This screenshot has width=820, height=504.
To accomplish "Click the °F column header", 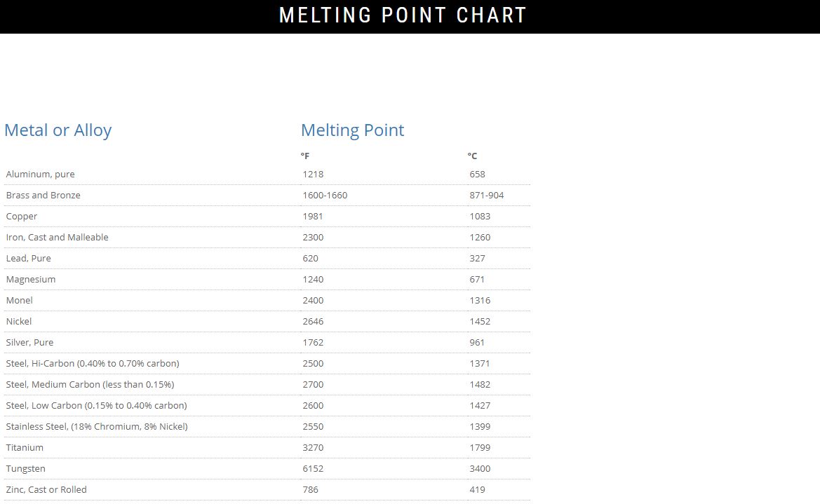I will pyautogui.click(x=305, y=156).
